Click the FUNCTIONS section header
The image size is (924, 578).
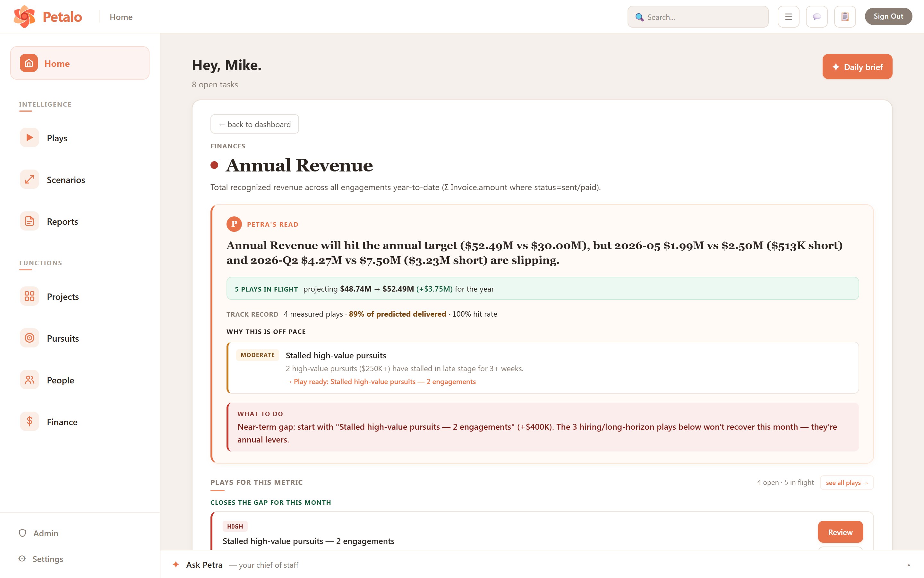(40, 263)
